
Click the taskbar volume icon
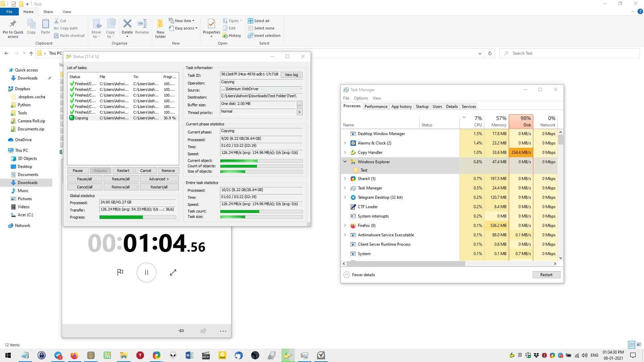[585, 355]
